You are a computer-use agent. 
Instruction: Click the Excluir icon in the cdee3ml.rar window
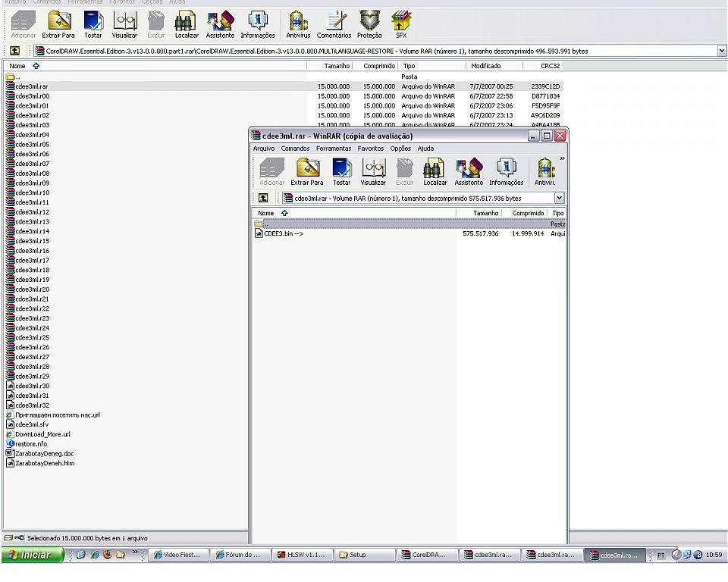coord(404,172)
